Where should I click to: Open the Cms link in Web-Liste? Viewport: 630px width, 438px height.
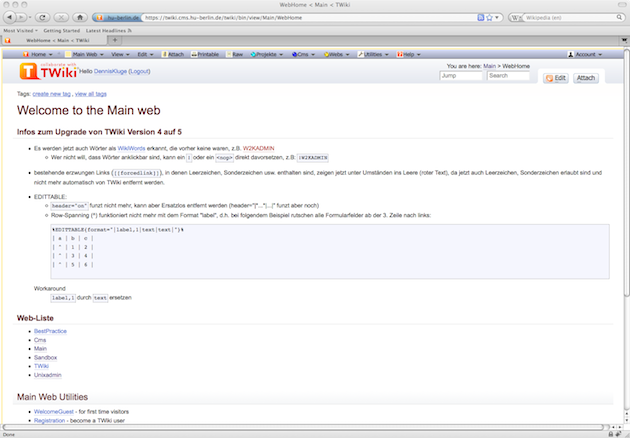click(x=40, y=340)
